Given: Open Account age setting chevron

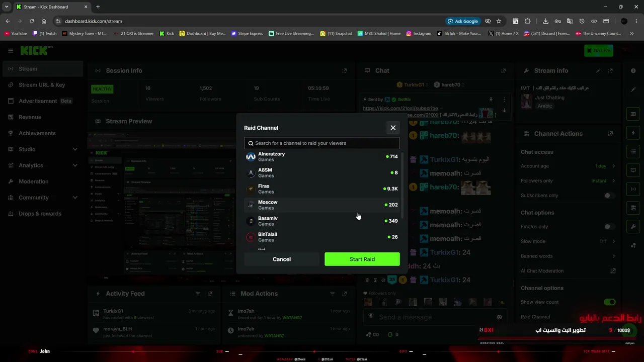Looking at the screenshot, I should click(613, 166).
